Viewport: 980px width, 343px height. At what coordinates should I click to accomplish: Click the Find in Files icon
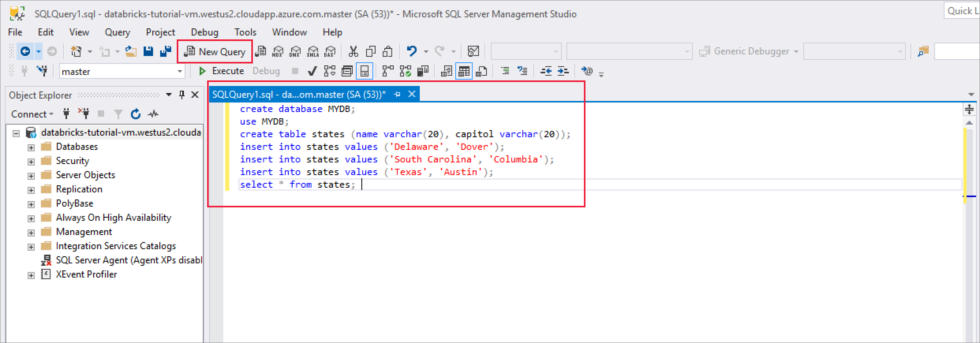click(x=923, y=51)
